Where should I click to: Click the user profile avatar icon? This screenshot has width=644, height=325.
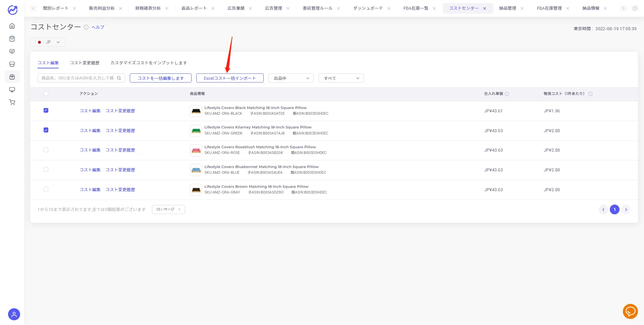pyautogui.click(x=14, y=314)
